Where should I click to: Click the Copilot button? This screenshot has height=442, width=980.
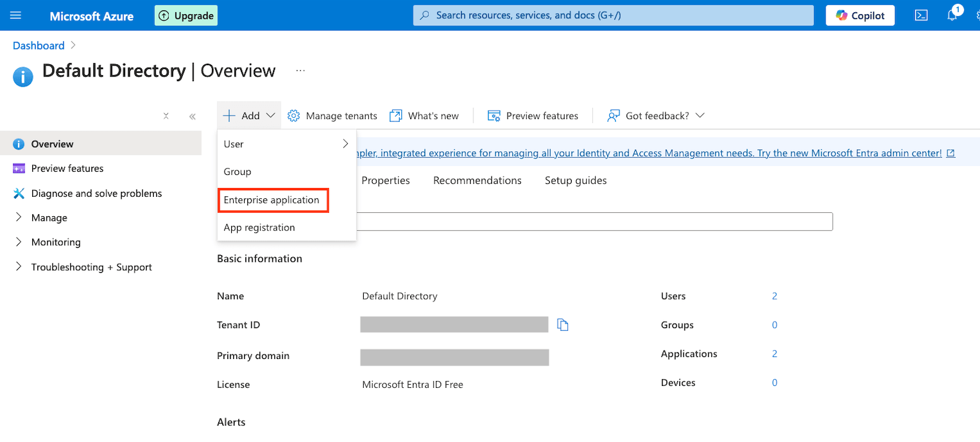tap(860, 15)
